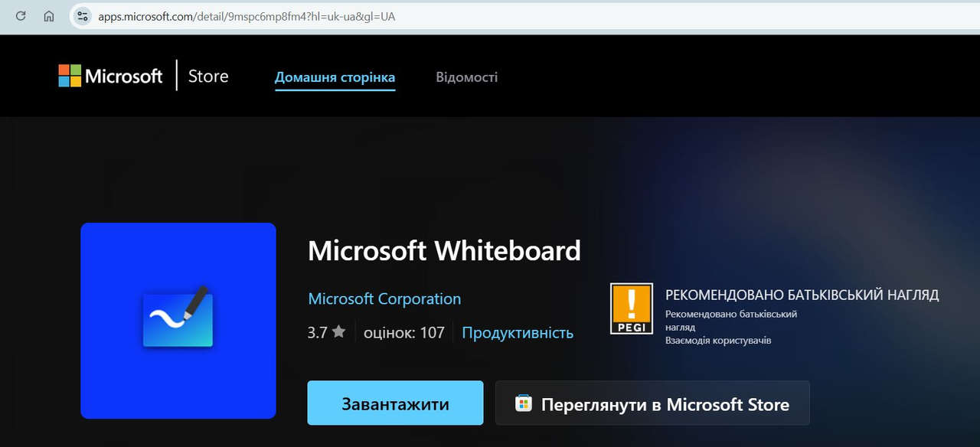
Task: Select the Домашня сторінка tab
Action: [335, 77]
